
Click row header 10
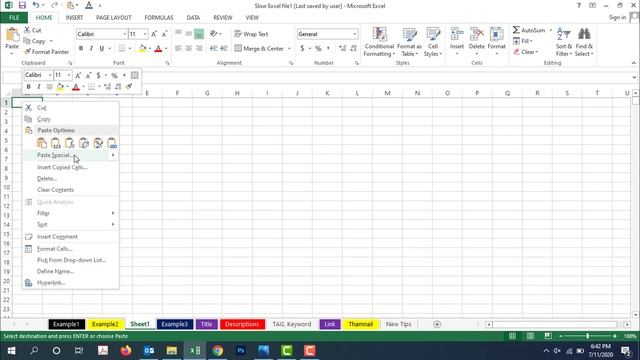click(6, 187)
